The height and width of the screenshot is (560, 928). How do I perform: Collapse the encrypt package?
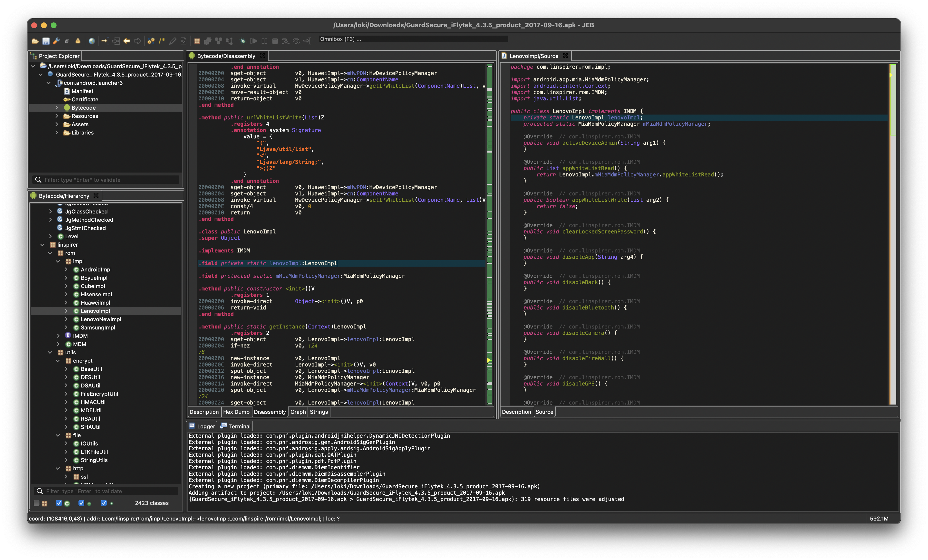click(58, 361)
